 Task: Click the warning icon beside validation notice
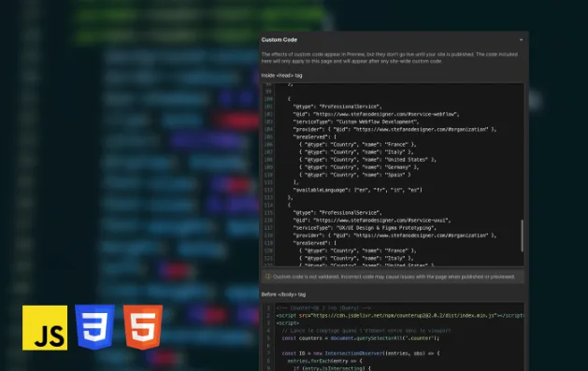(x=268, y=277)
